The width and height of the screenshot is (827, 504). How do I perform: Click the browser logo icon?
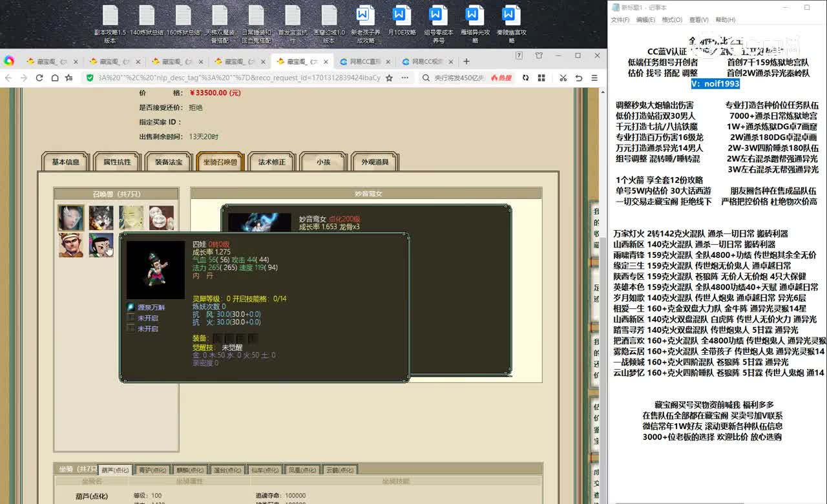(9, 61)
